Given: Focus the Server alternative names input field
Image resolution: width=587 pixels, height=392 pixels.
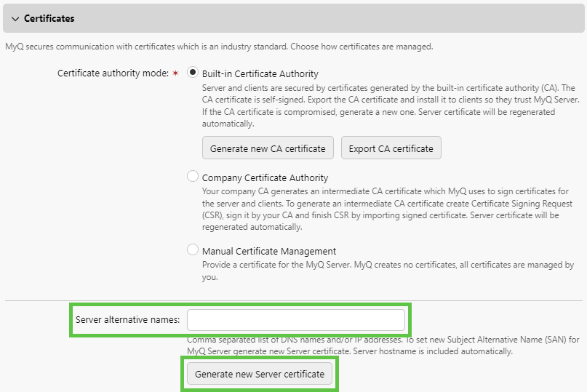Looking at the screenshot, I should 295,320.
